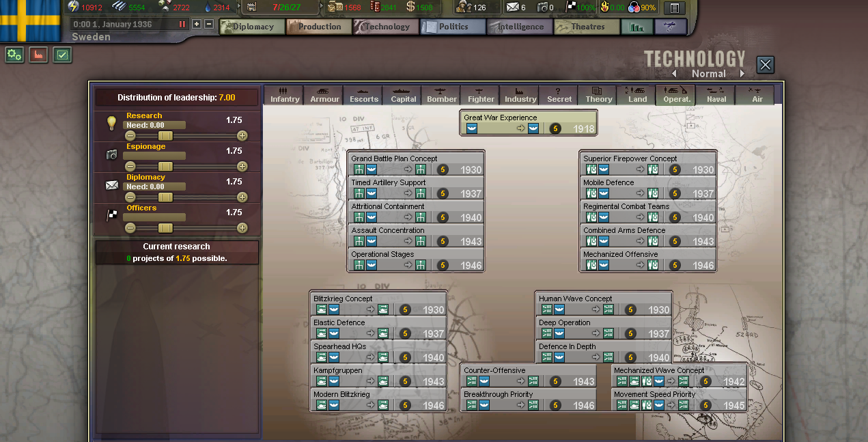This screenshot has width=868, height=442.
Task: Click the spies camera icon in top bar
Action: (x=542, y=8)
